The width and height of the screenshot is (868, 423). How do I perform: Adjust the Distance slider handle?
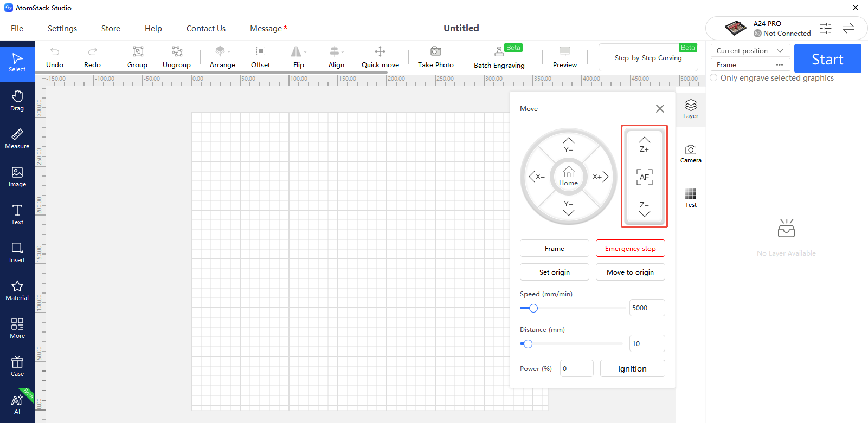click(528, 344)
